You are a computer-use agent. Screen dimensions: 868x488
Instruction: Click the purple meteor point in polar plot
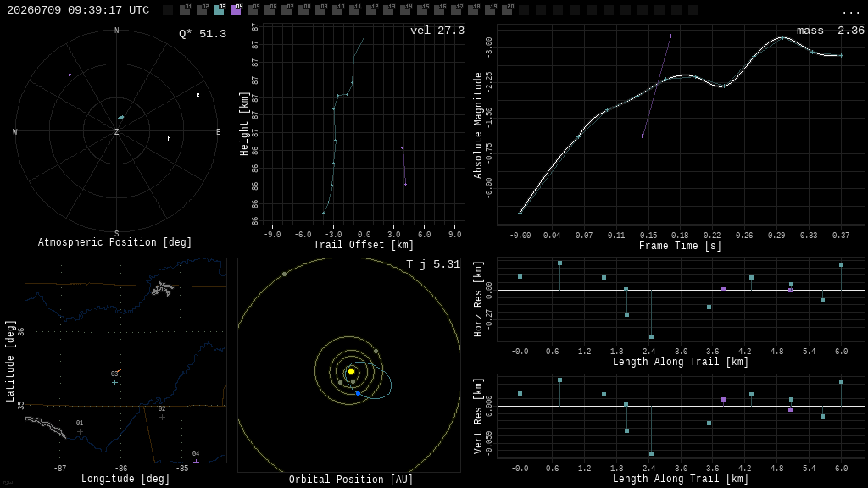click(70, 75)
